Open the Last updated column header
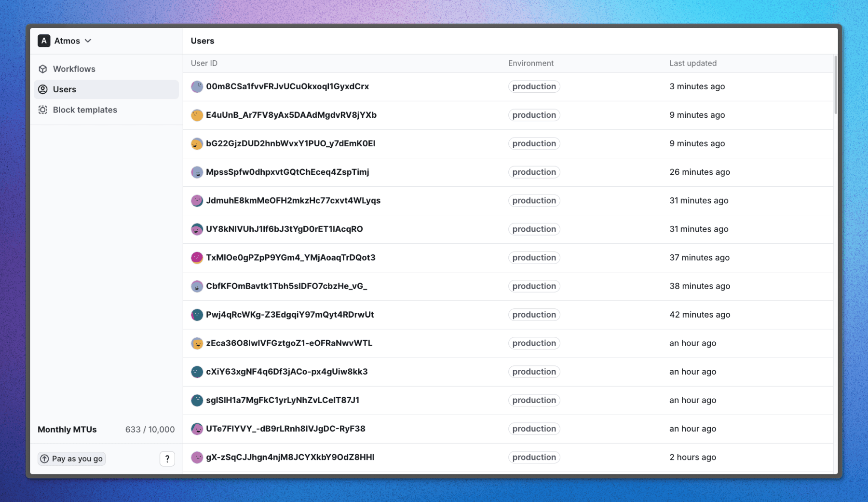 (692, 63)
